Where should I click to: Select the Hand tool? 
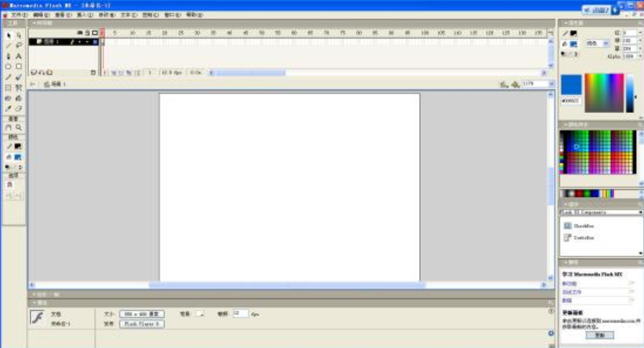click(9, 127)
